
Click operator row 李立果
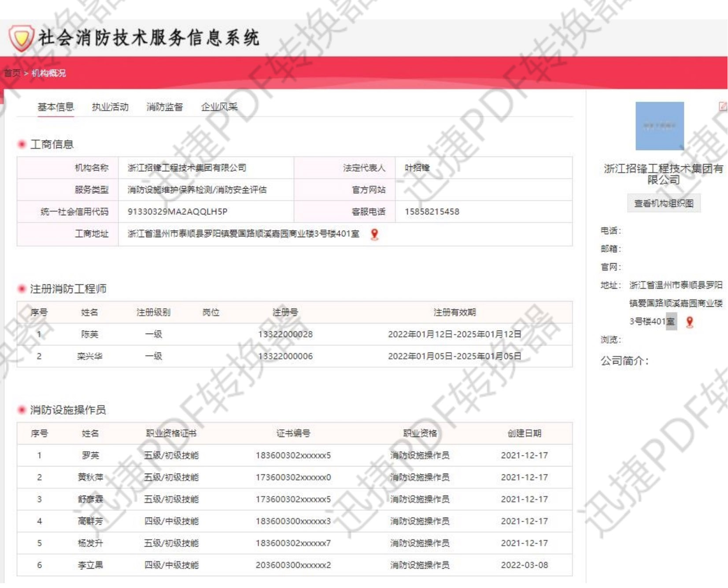90,565
